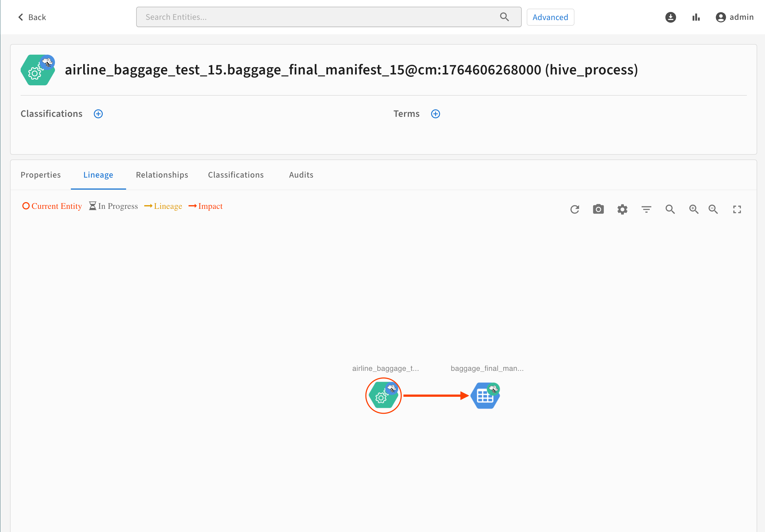Click the Advanced search button

(550, 17)
